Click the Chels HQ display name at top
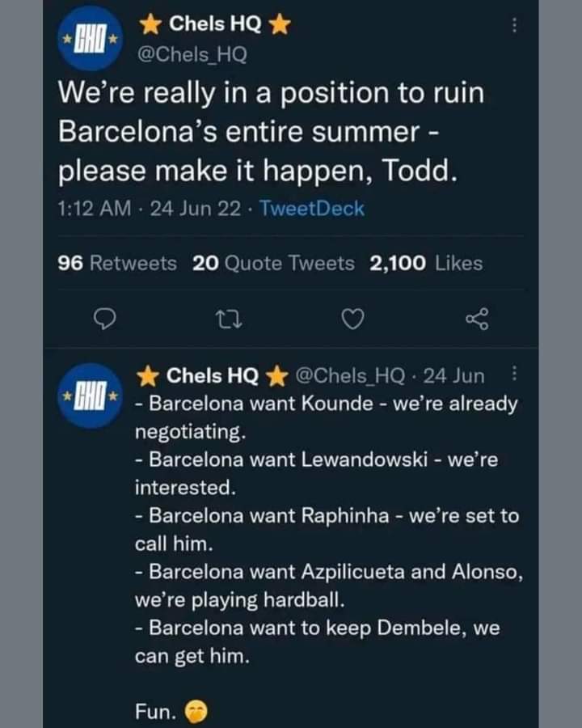582x728 pixels. (214, 25)
